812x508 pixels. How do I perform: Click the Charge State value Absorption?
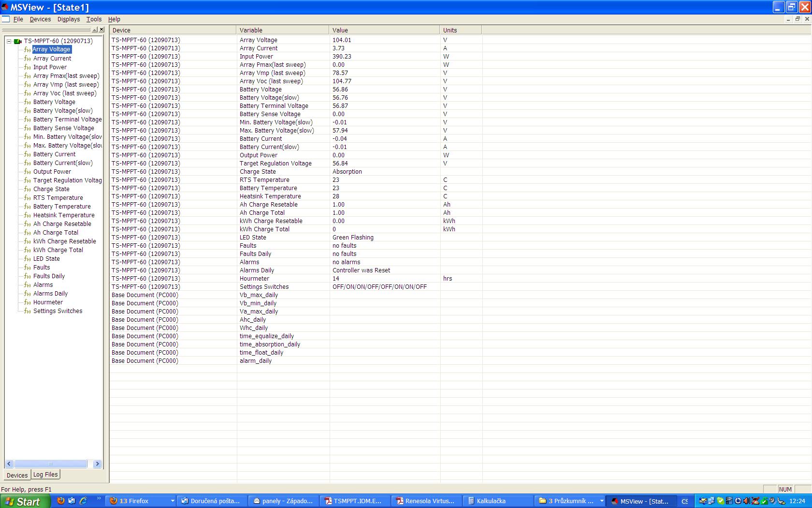coord(347,172)
